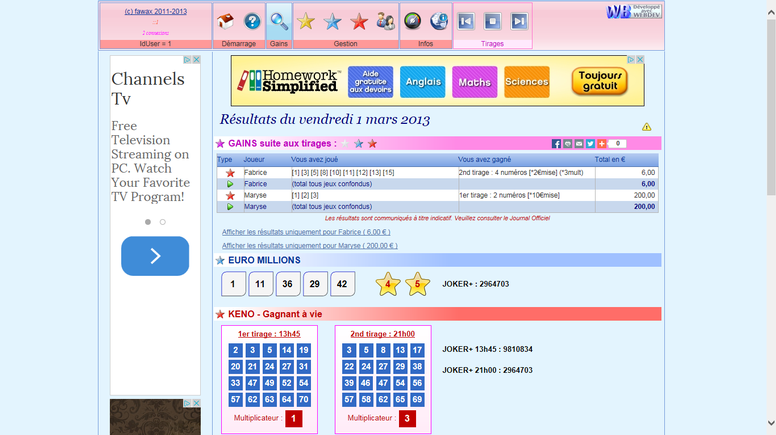
Task: Open the red star Gestion icon
Action: pyautogui.click(x=359, y=21)
